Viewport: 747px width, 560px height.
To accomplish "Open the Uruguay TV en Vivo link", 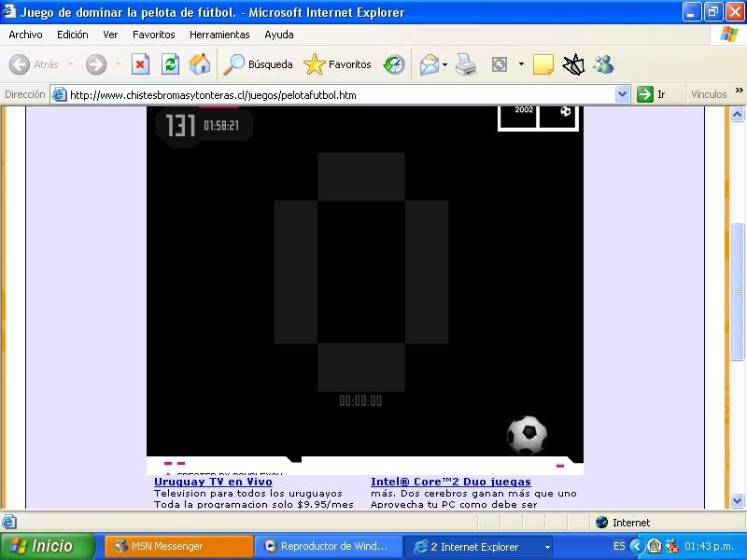I will [x=213, y=482].
